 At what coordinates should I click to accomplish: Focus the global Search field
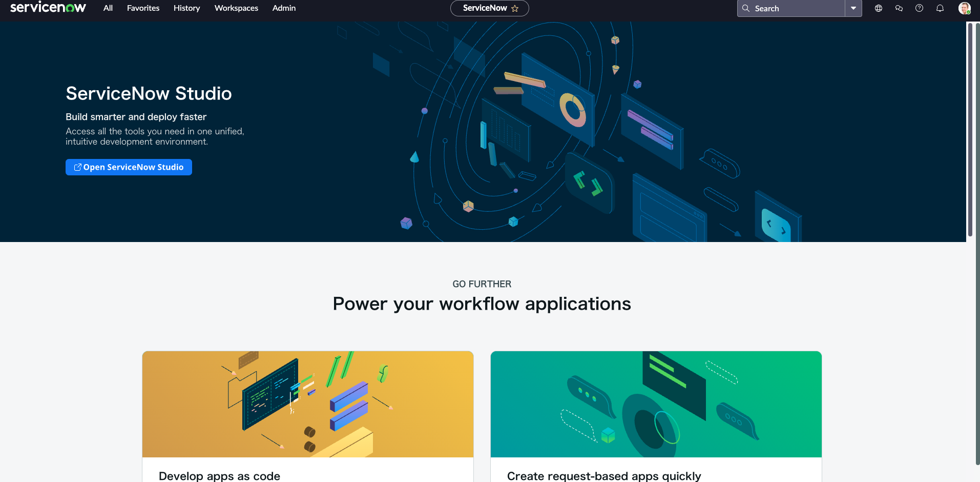791,8
